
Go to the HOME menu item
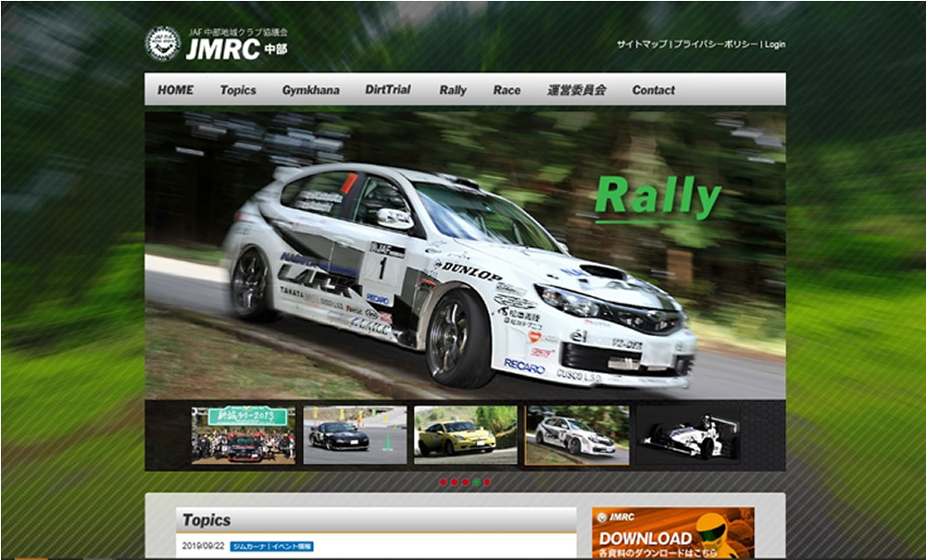click(x=175, y=90)
